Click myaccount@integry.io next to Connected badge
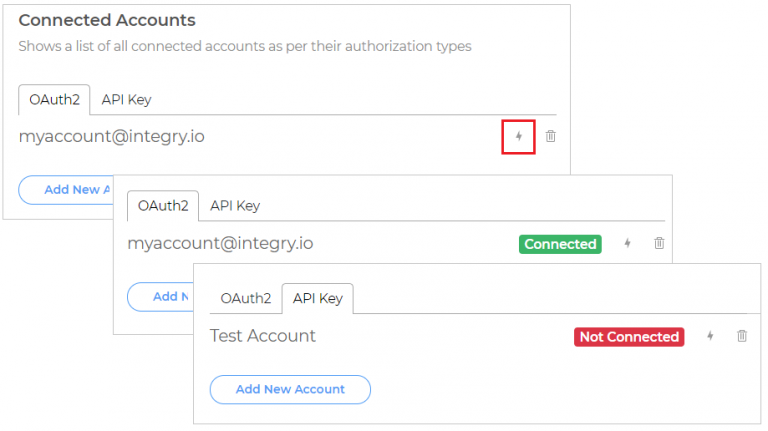 220,243
